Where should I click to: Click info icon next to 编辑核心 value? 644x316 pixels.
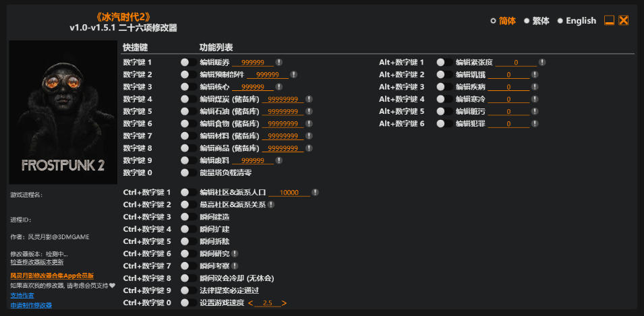click(279, 87)
